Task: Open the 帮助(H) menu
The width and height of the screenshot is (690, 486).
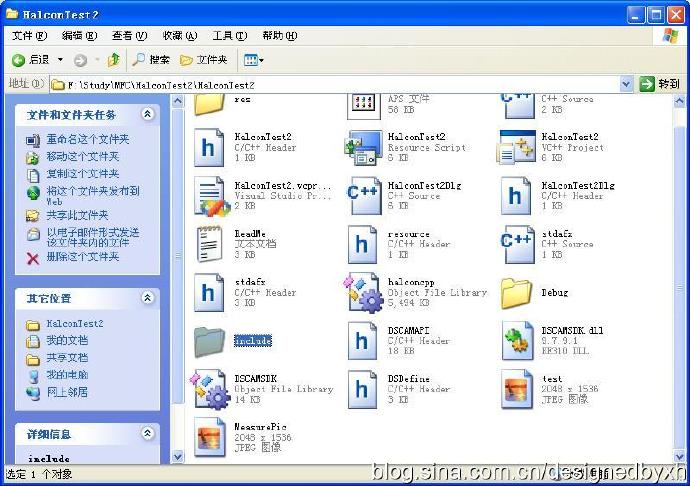Action: click(x=280, y=35)
